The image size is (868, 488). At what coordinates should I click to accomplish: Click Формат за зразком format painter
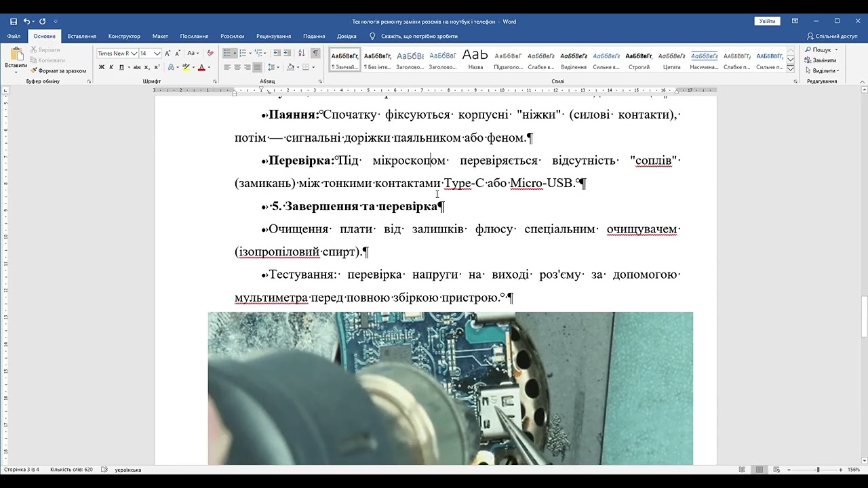[58, 70]
